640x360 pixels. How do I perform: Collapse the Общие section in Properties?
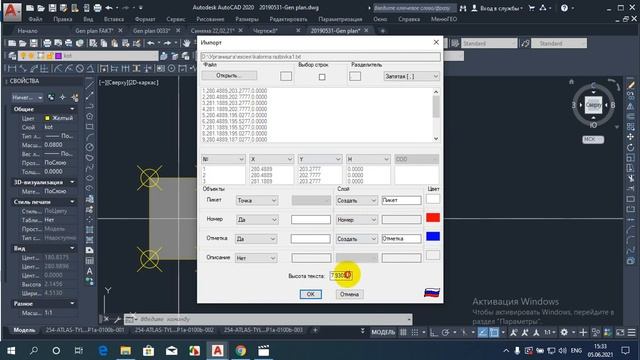pos(72,109)
